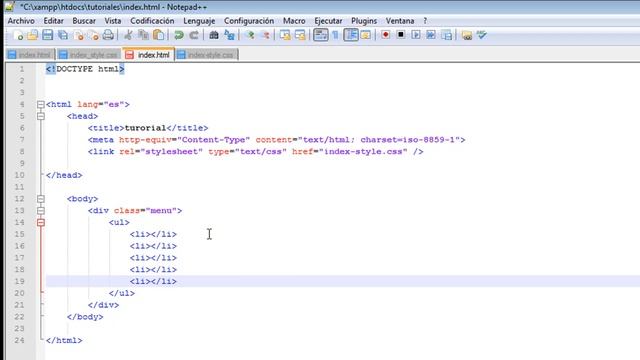The height and width of the screenshot is (360, 640).
Task: Redo change with the gray arrow icon
Action: pos(194,36)
